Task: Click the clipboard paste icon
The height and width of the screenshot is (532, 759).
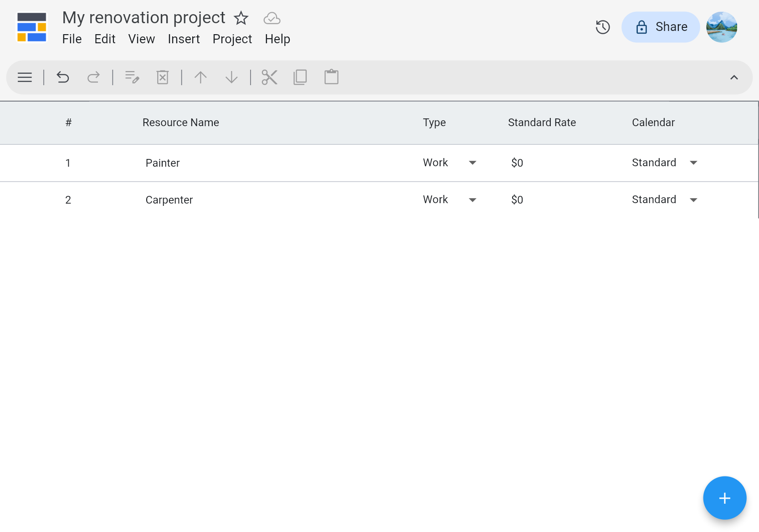Action: [331, 77]
